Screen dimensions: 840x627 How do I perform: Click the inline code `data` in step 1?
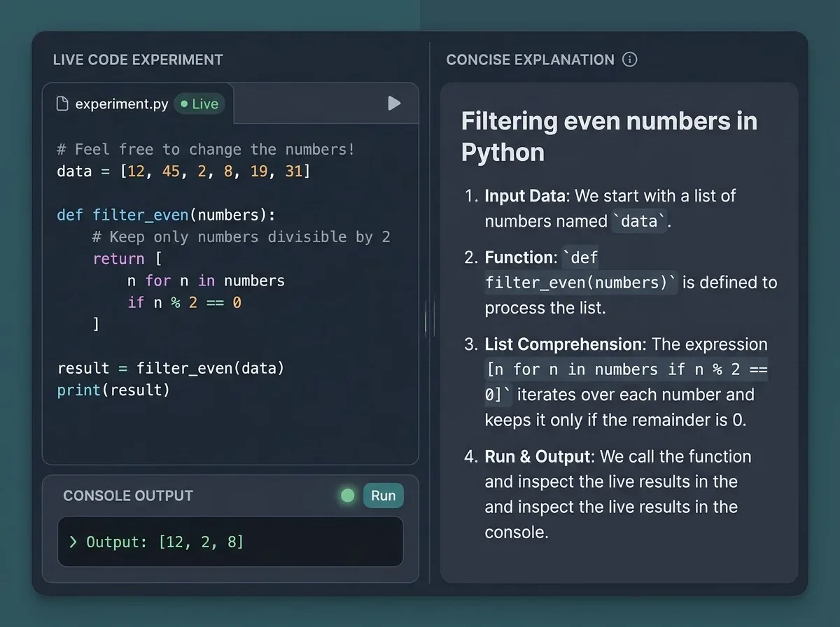point(639,221)
